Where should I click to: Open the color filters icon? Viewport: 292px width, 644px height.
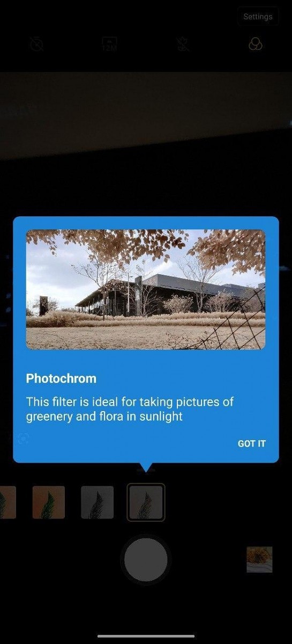pyautogui.click(x=256, y=44)
